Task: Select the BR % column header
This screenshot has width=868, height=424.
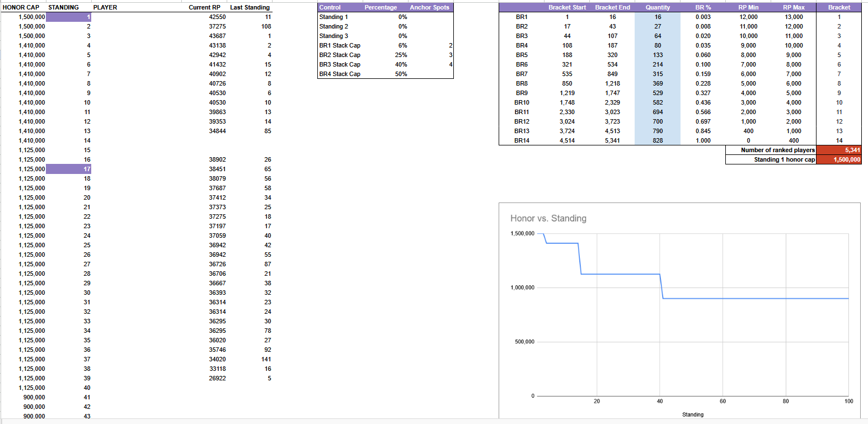Action: (703, 7)
